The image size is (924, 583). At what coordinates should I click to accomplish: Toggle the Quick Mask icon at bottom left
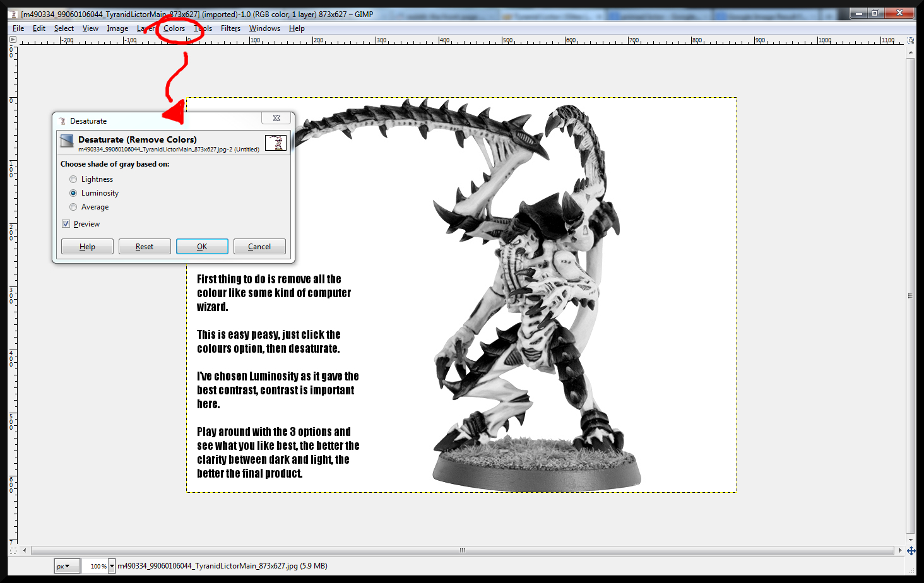pyautogui.click(x=13, y=550)
